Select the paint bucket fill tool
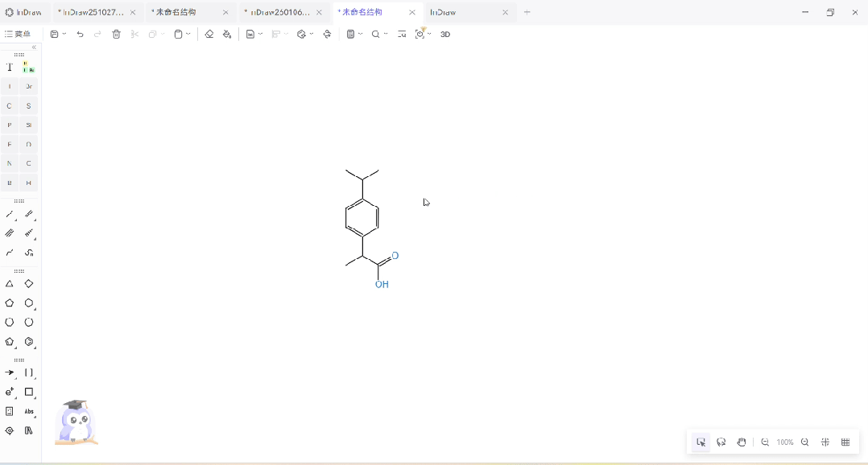Screen dimensions: 868x465 click(x=227, y=35)
